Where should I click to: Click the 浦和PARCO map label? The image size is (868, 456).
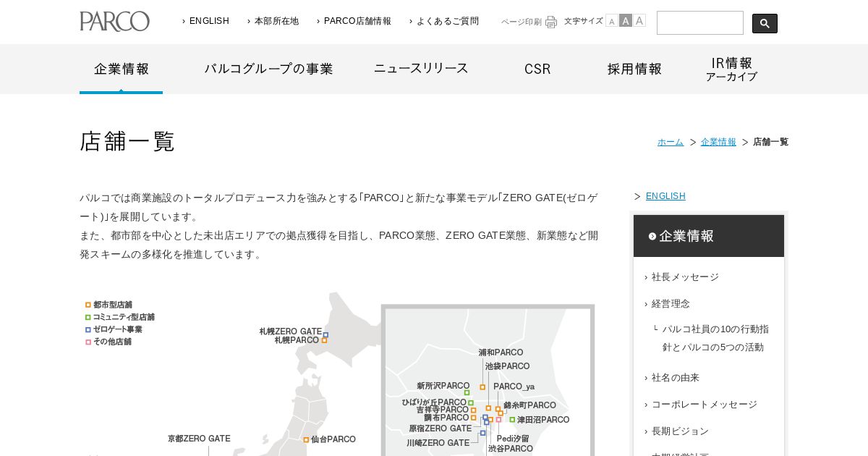click(501, 353)
